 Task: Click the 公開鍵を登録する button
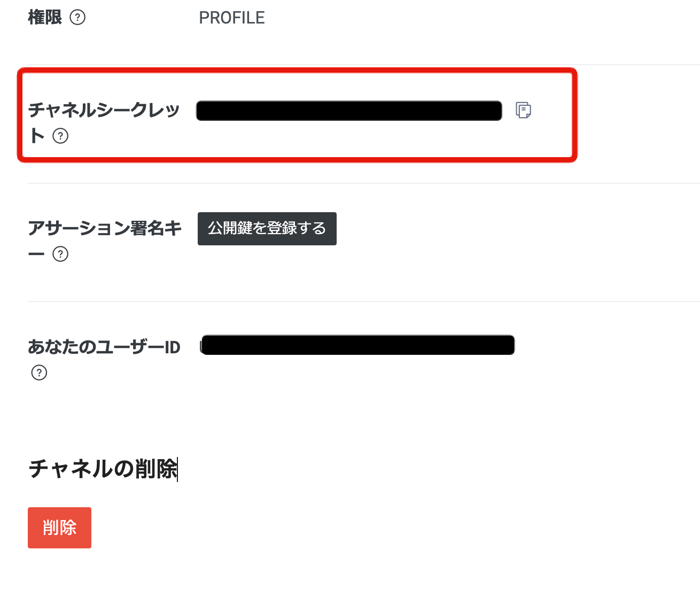(267, 229)
